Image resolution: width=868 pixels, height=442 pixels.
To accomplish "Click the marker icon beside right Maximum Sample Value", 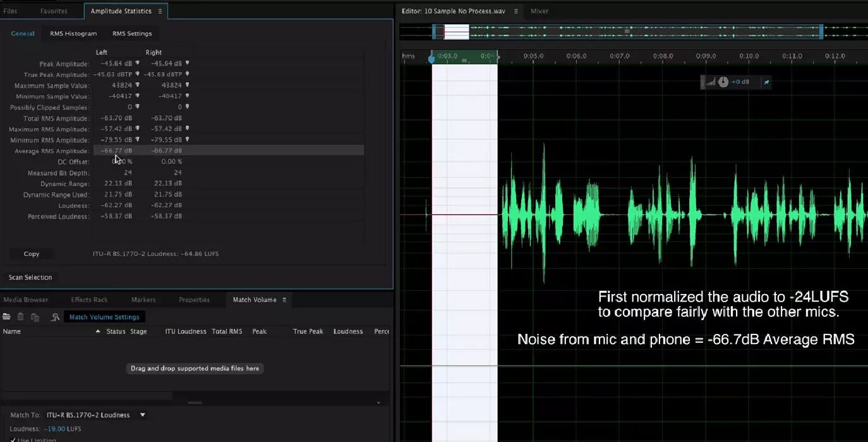I will tap(187, 85).
